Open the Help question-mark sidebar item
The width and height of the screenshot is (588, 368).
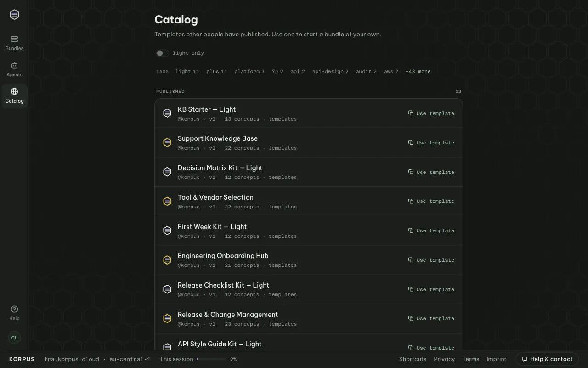pyautogui.click(x=14, y=313)
